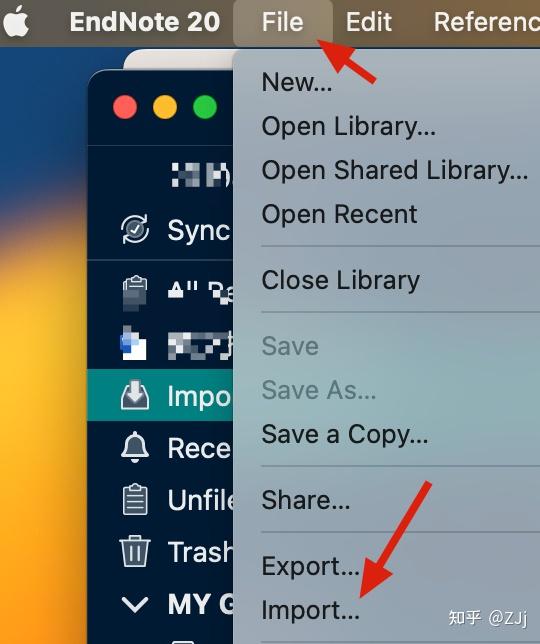Viewport: 540px width, 644px height.
Task: Click the green full-screen window button
Action: [205, 107]
